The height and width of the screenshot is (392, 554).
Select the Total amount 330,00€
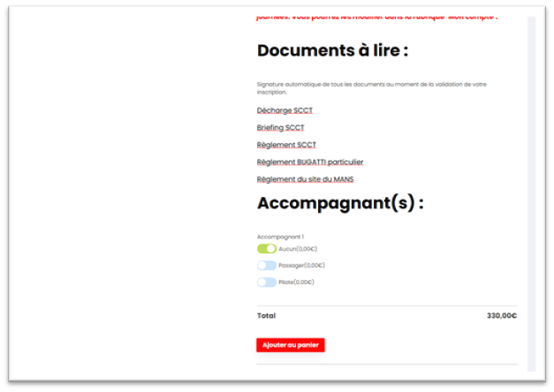point(502,315)
